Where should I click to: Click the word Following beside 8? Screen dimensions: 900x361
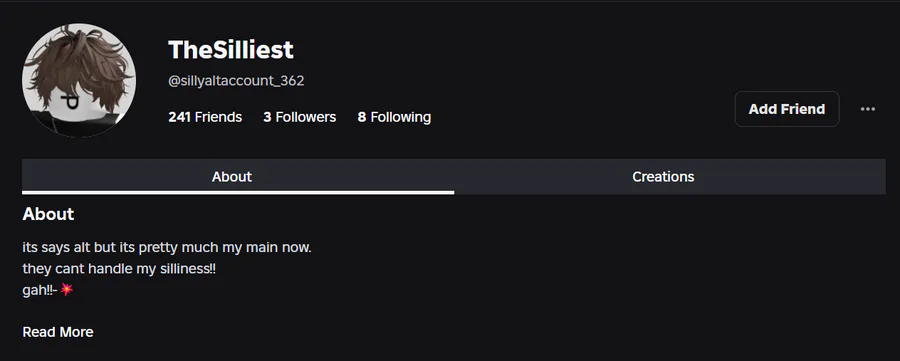(401, 117)
